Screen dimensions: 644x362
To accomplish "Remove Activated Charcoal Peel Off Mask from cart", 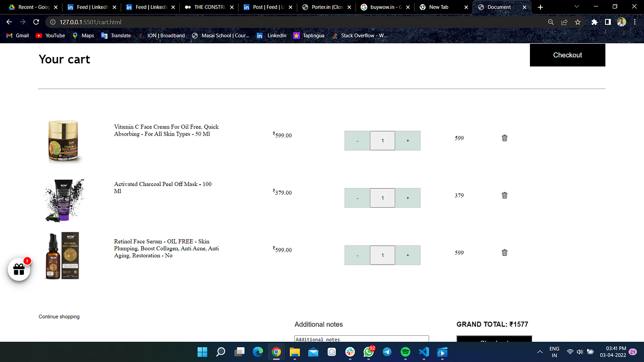I will pyautogui.click(x=504, y=195).
